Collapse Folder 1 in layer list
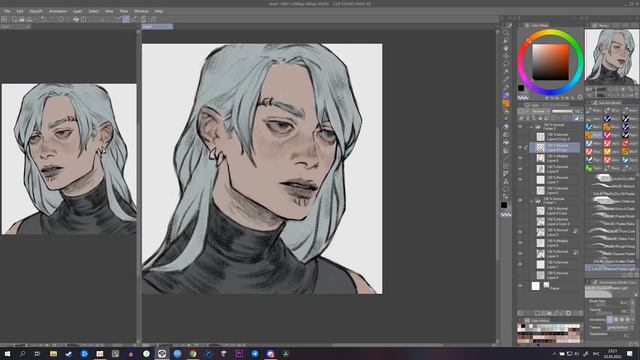The height and width of the screenshot is (360, 640). pyautogui.click(x=531, y=201)
